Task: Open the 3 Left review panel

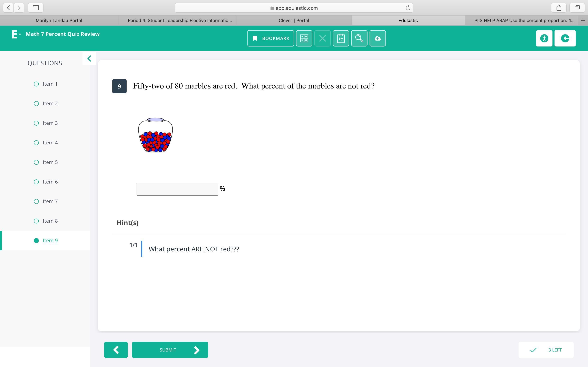Action: tap(546, 350)
